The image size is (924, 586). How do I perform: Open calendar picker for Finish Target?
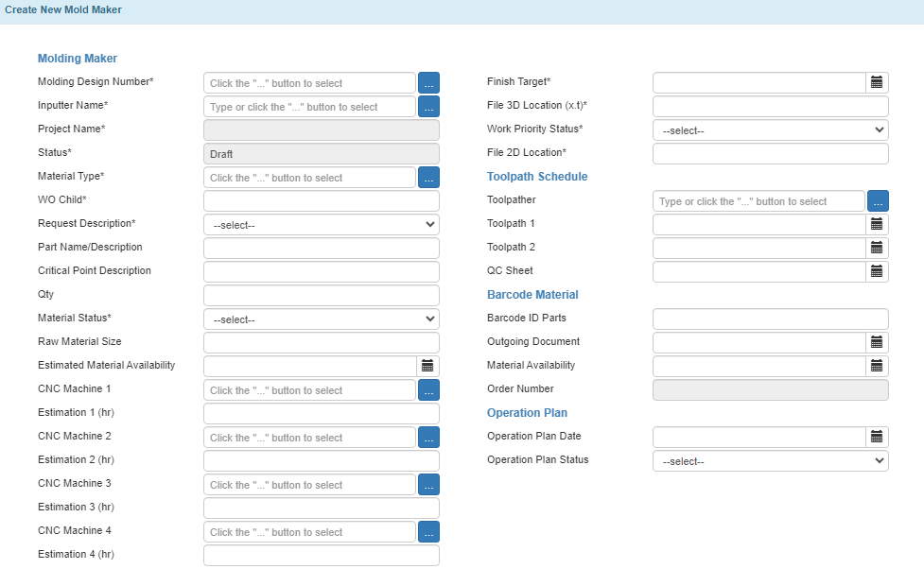coord(877,83)
